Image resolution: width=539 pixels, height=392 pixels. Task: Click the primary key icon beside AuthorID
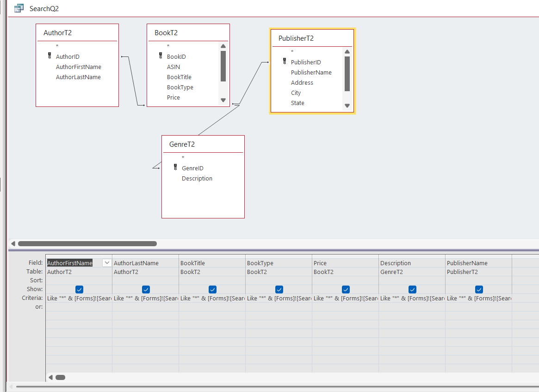point(50,56)
